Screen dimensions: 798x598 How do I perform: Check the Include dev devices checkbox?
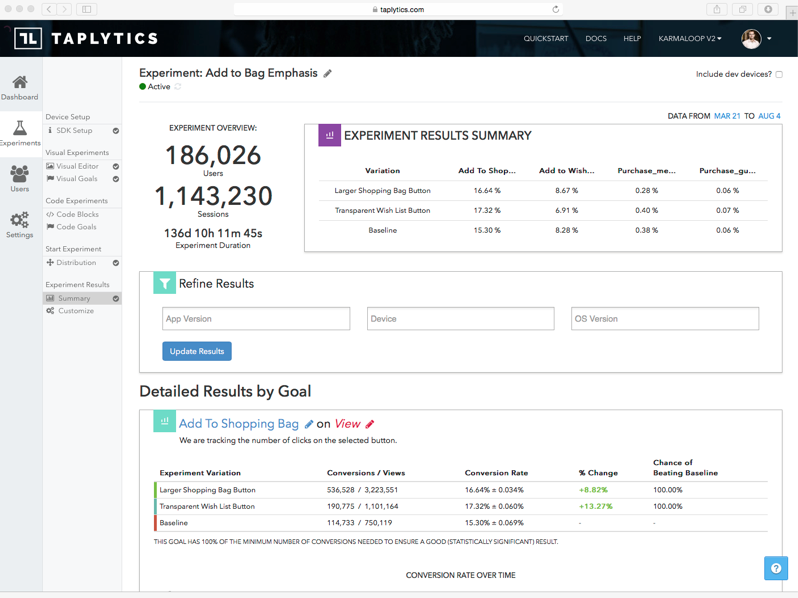779,74
